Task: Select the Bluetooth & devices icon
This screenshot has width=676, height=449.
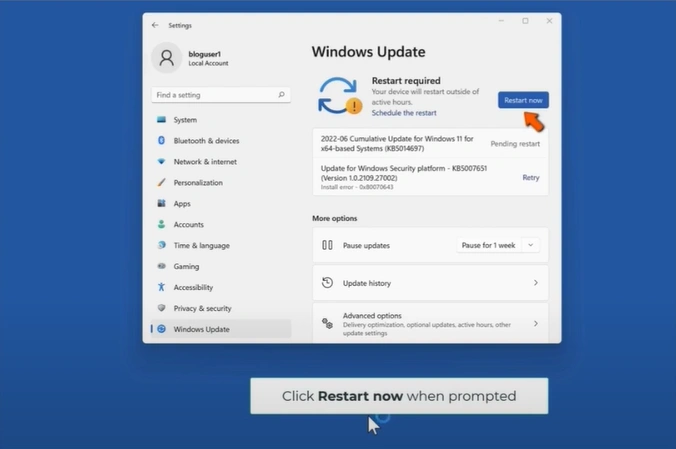Action: (x=161, y=141)
